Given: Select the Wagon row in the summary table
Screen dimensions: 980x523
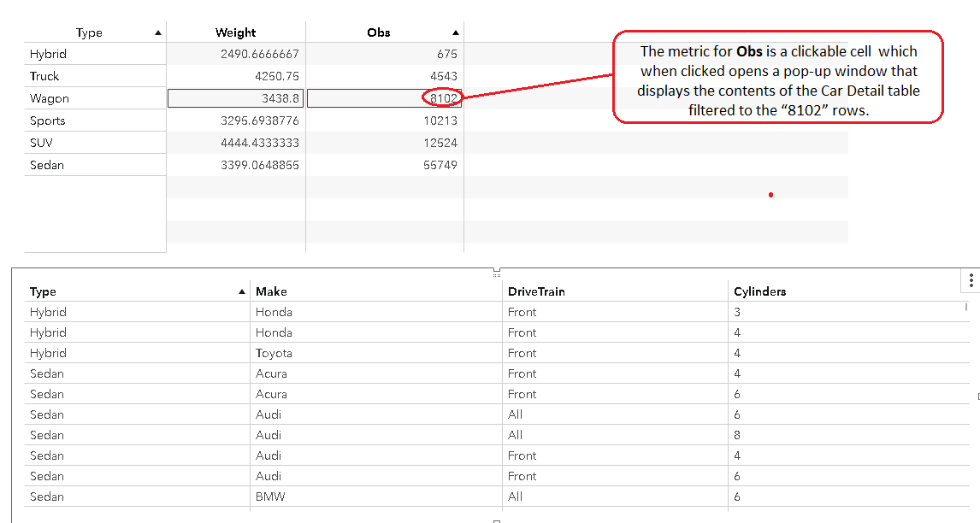Looking at the screenshot, I should tap(49, 97).
